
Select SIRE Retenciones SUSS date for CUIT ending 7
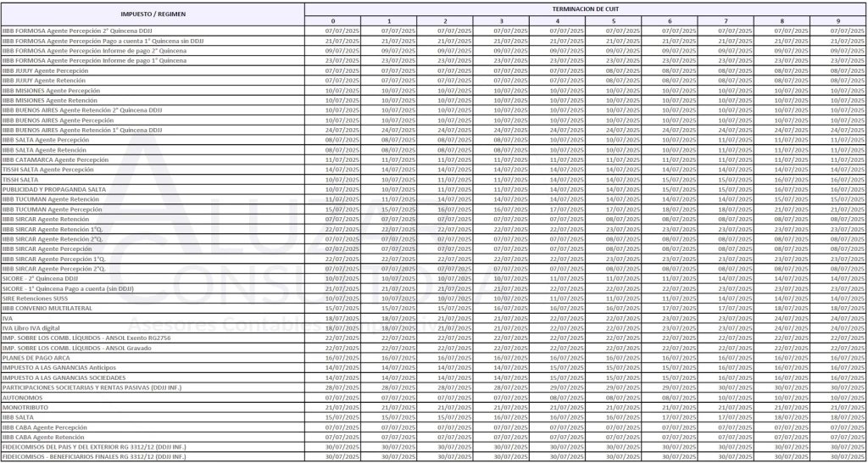pos(735,298)
